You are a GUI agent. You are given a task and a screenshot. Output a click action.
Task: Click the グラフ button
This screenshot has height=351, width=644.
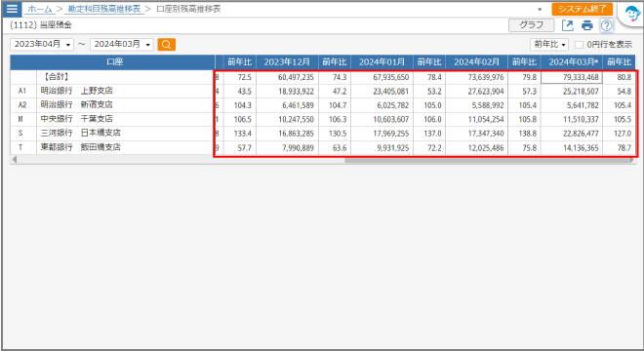coord(532,25)
